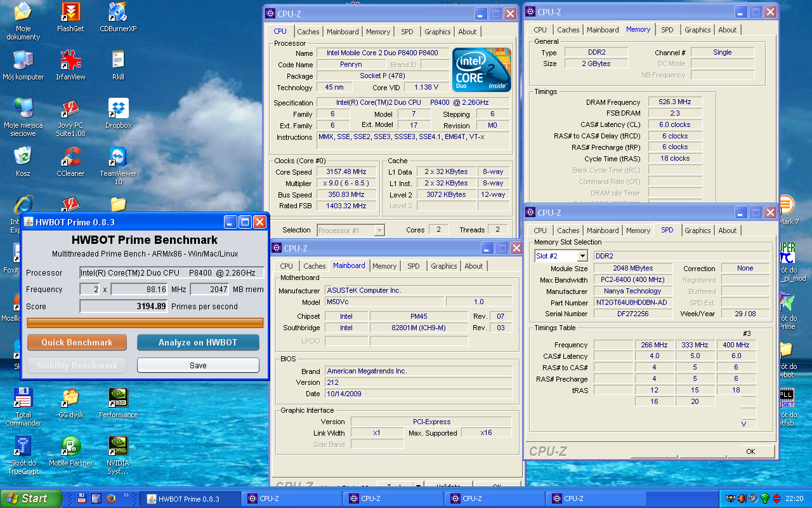Open the CCleaner desktop shortcut
Viewport: 812px width, 508px height.
pyautogui.click(x=70, y=162)
